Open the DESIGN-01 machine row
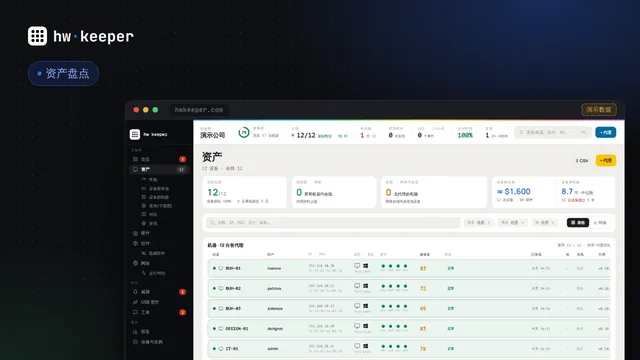The width and height of the screenshot is (640, 360). click(409, 329)
